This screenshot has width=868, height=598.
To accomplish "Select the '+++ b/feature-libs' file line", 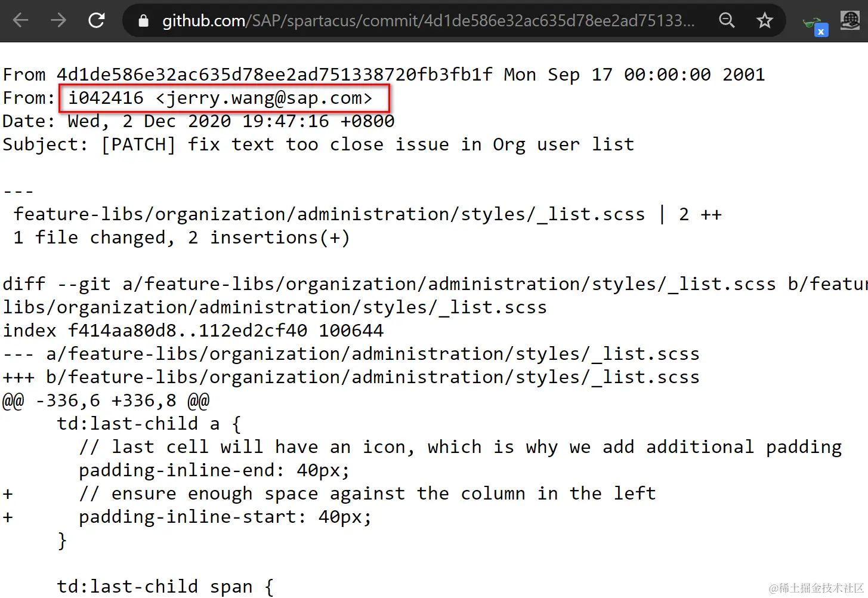I will [351, 378].
